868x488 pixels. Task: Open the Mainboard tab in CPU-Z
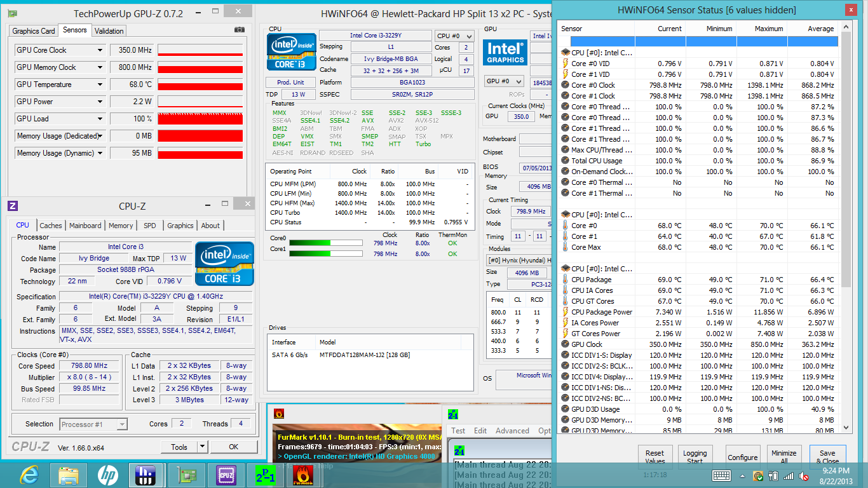click(85, 226)
